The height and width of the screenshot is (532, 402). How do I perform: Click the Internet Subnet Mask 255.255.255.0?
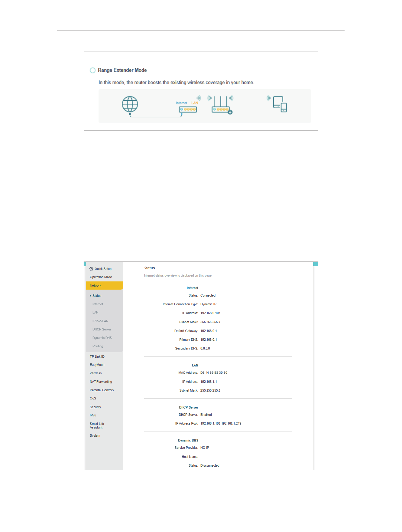point(210,322)
